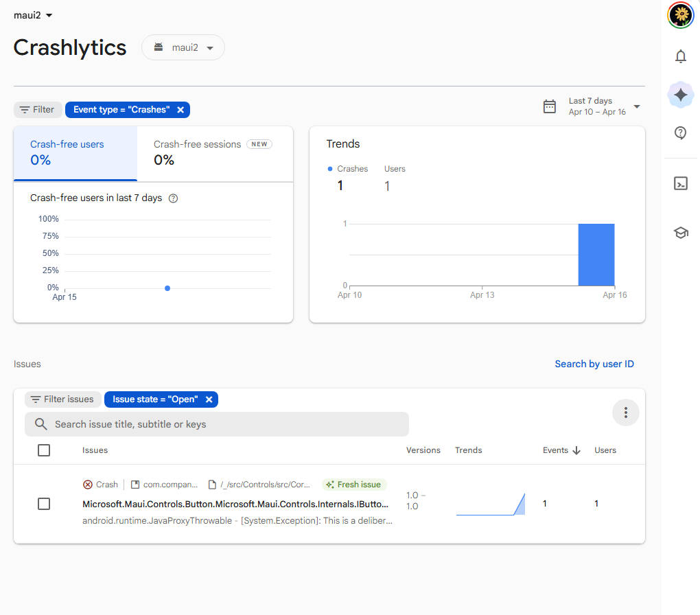This screenshot has height=615, width=700.
Task: Click the Versions column header
Action: tap(423, 450)
